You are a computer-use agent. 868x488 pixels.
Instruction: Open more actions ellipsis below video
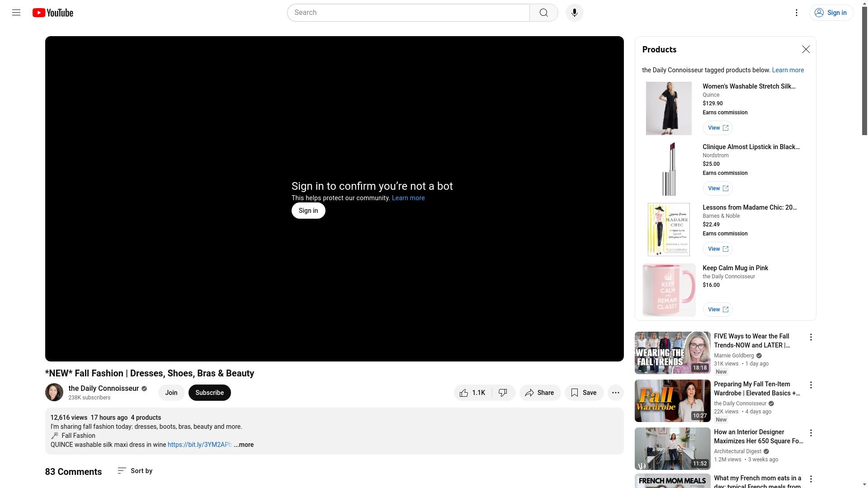click(x=616, y=393)
